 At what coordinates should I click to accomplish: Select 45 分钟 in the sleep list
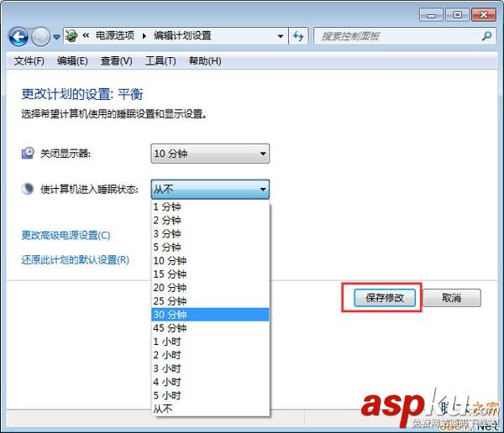point(210,328)
